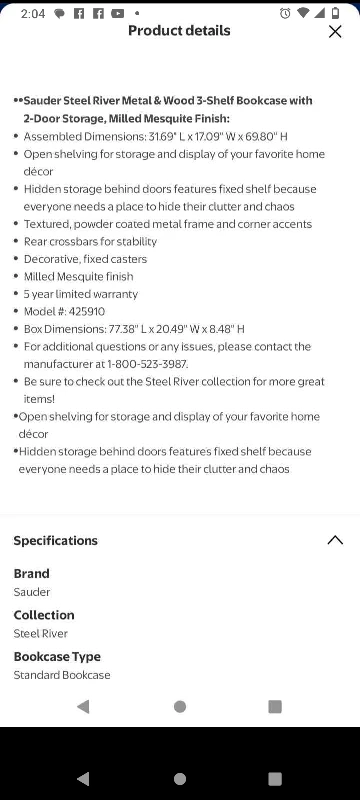Open the YouTube notification icon
The width and height of the screenshot is (360, 800).
118,14
